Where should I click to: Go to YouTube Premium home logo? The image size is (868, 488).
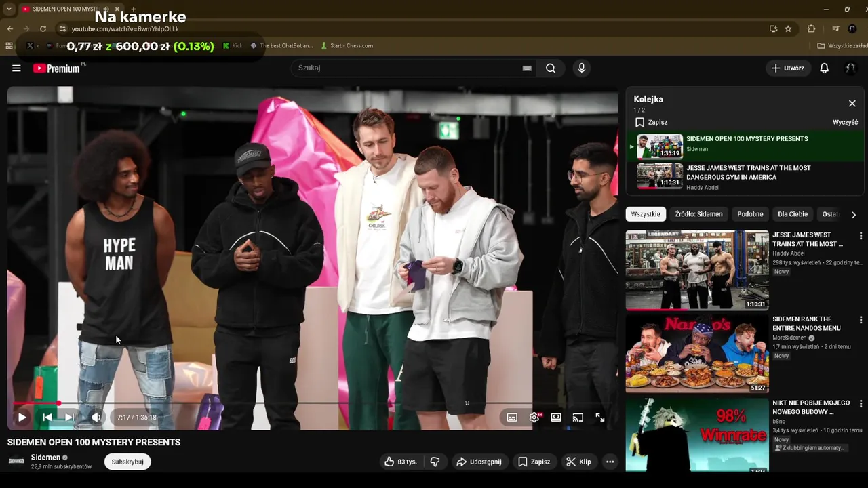tap(57, 68)
